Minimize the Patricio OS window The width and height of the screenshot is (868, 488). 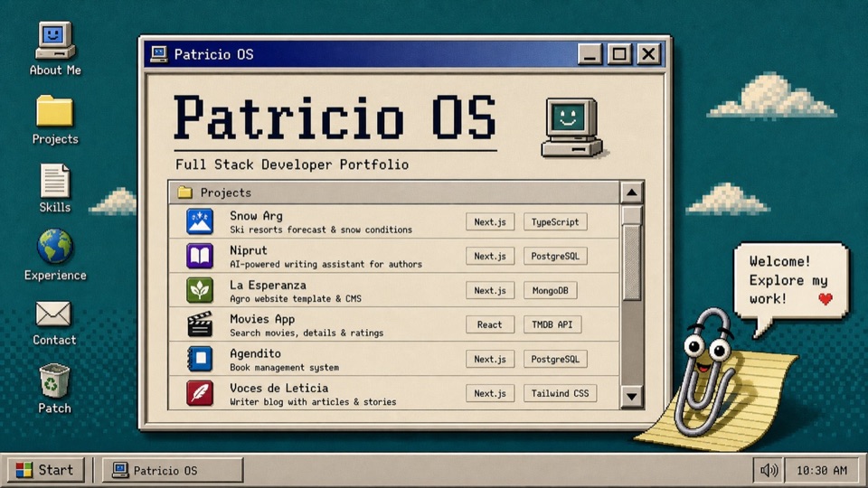[x=590, y=53]
